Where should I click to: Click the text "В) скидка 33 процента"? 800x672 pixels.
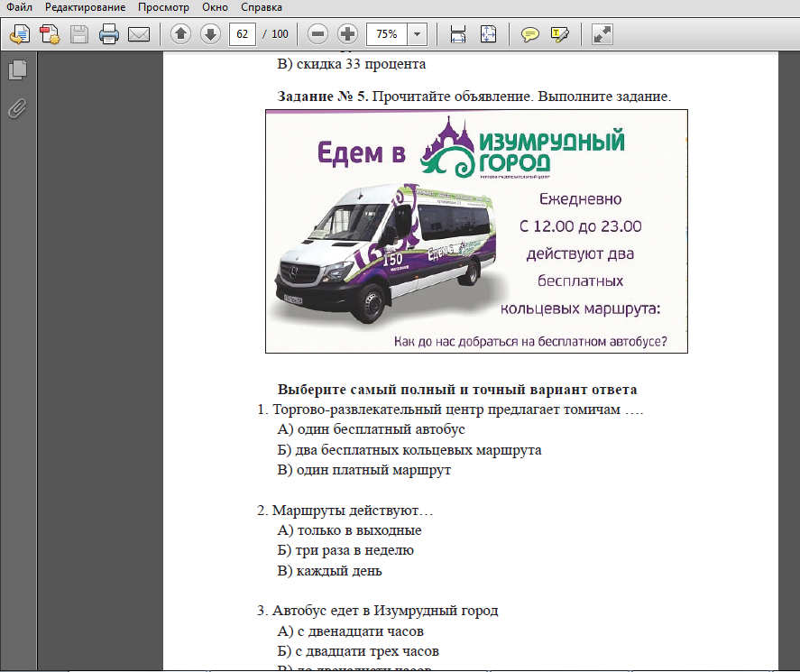tap(352, 64)
